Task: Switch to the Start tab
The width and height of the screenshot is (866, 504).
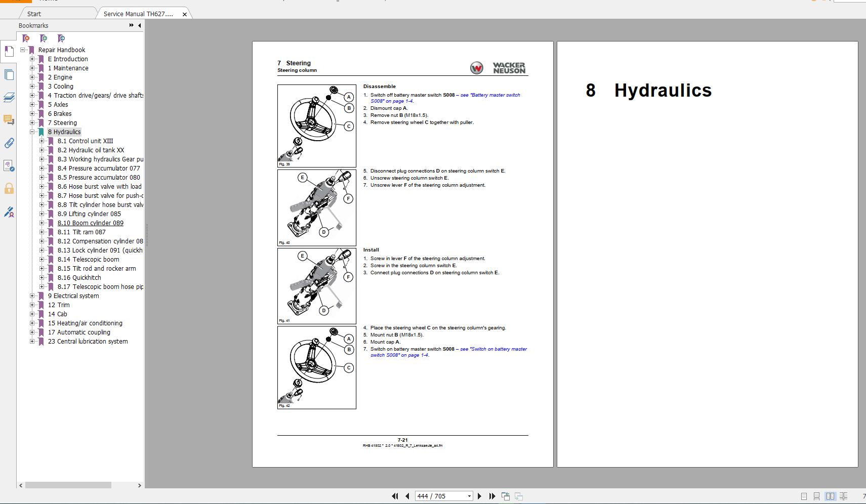Action: pyautogui.click(x=34, y=14)
